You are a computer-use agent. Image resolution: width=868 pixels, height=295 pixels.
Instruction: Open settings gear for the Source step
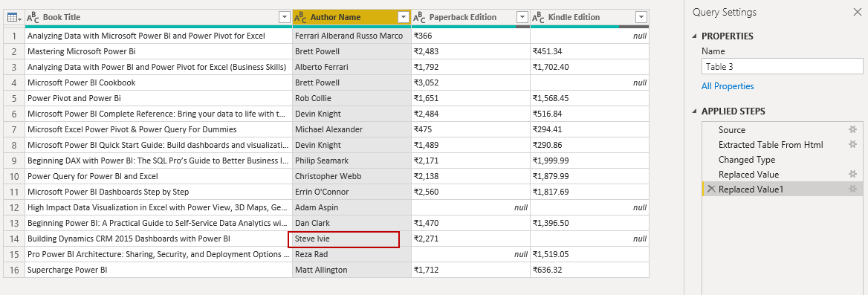pos(853,129)
